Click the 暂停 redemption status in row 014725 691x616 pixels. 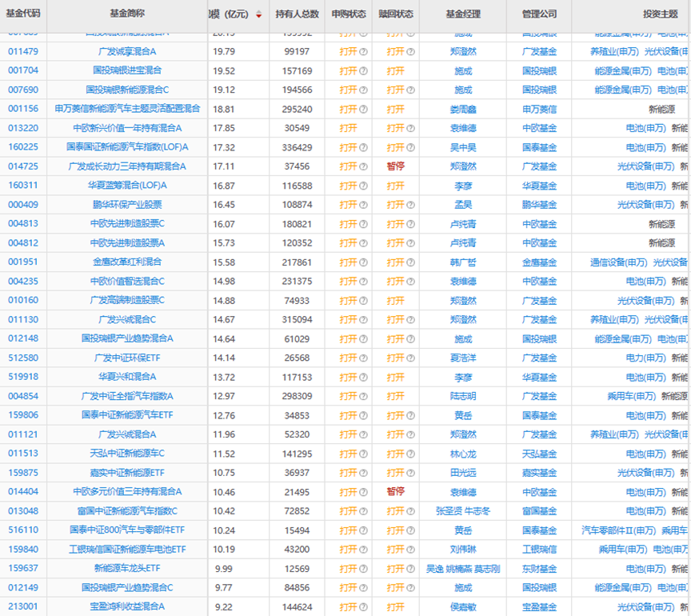tap(395, 166)
